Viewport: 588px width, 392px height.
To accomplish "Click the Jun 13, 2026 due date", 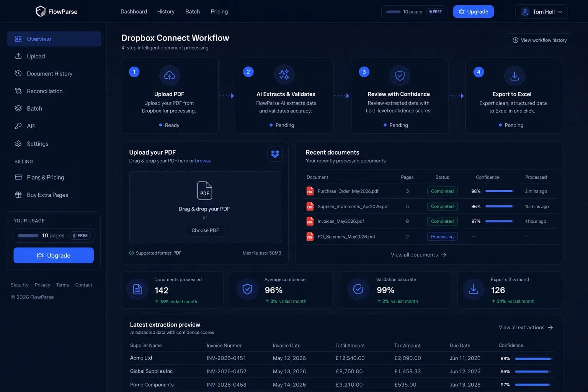I will click(x=465, y=385).
